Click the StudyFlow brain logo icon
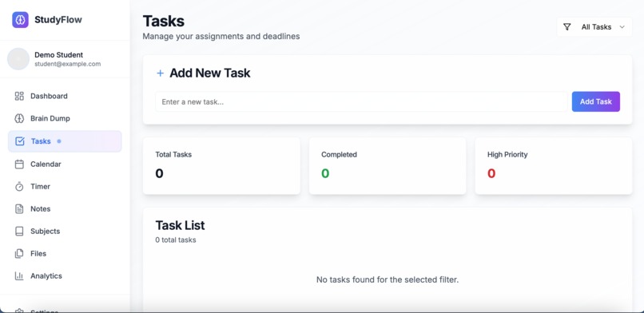 (20, 20)
